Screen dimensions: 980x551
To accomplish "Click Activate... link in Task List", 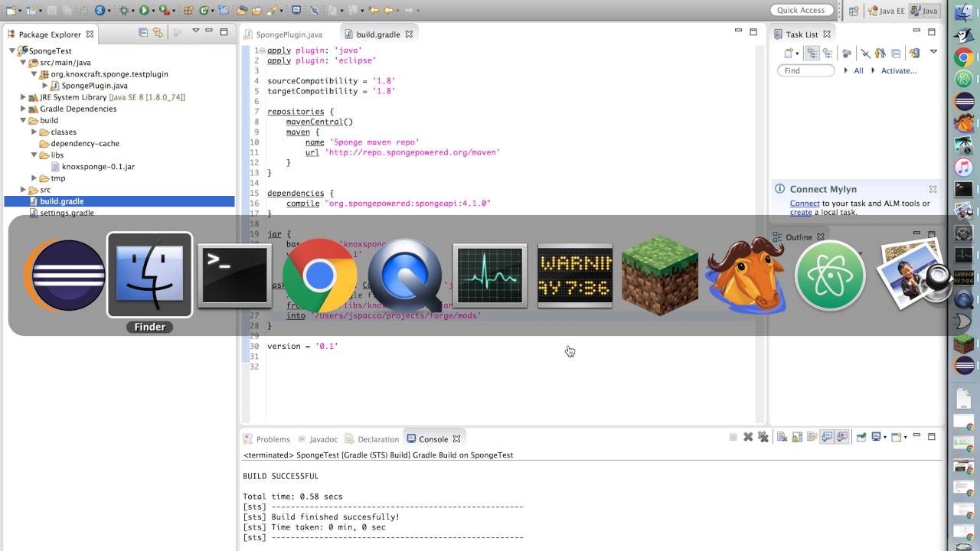I will (899, 70).
